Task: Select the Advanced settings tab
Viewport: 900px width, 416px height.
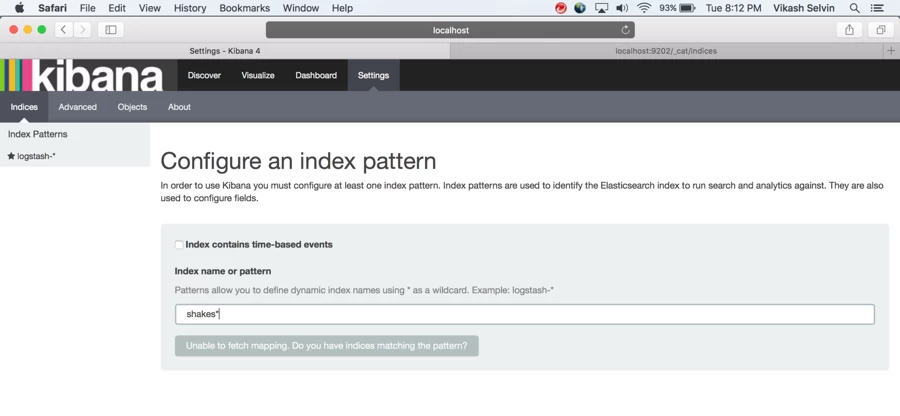Action: click(x=77, y=107)
